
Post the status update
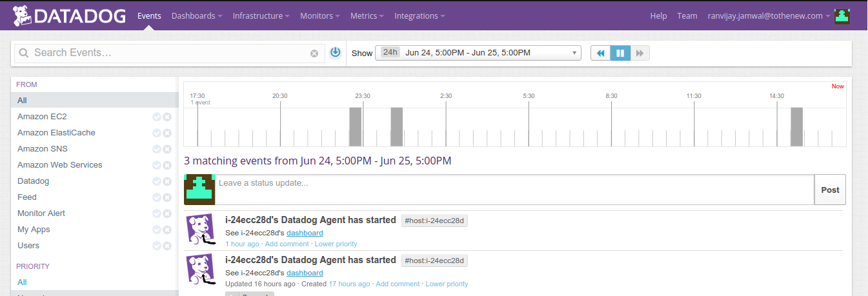click(830, 190)
